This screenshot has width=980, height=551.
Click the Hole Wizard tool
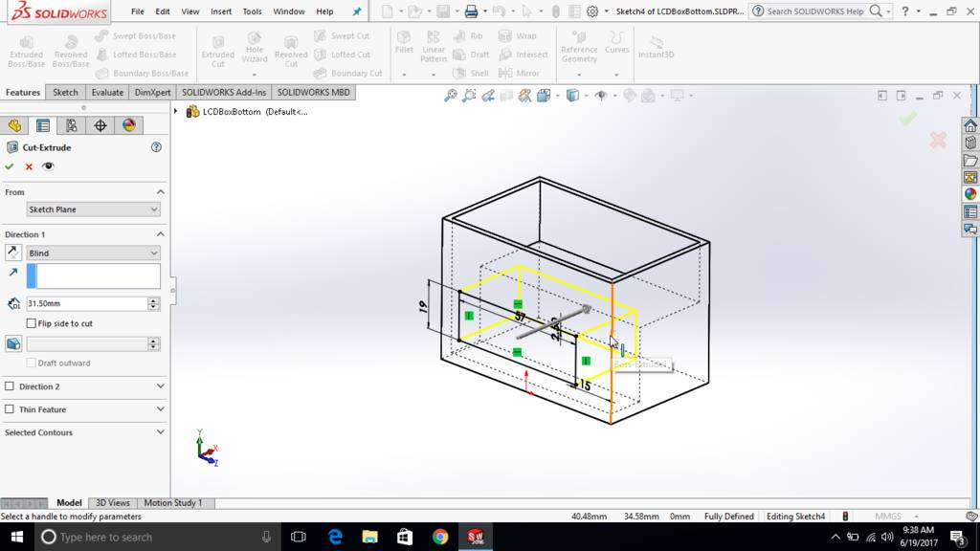coord(255,47)
